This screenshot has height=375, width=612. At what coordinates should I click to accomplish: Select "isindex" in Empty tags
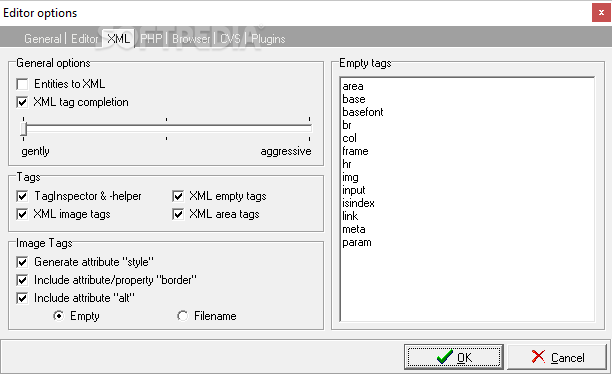(358, 203)
